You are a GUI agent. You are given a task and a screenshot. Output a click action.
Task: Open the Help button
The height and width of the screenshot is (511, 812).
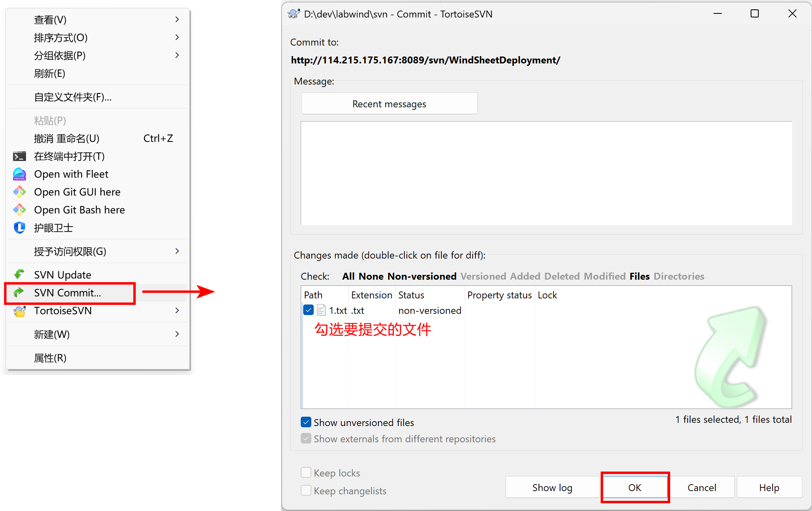(769, 487)
